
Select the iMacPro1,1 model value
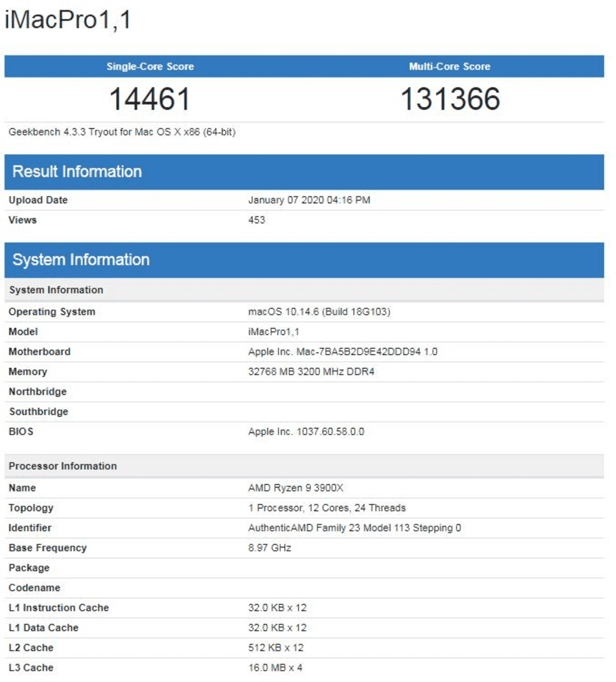274,332
